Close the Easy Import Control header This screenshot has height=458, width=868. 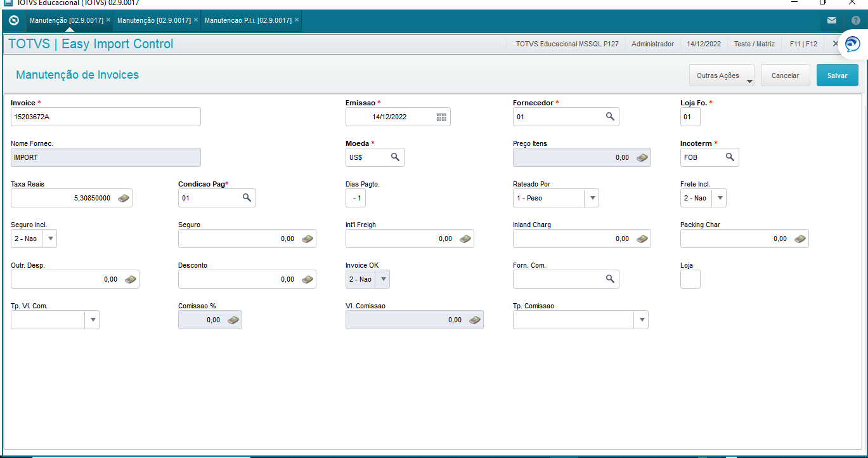(x=835, y=44)
